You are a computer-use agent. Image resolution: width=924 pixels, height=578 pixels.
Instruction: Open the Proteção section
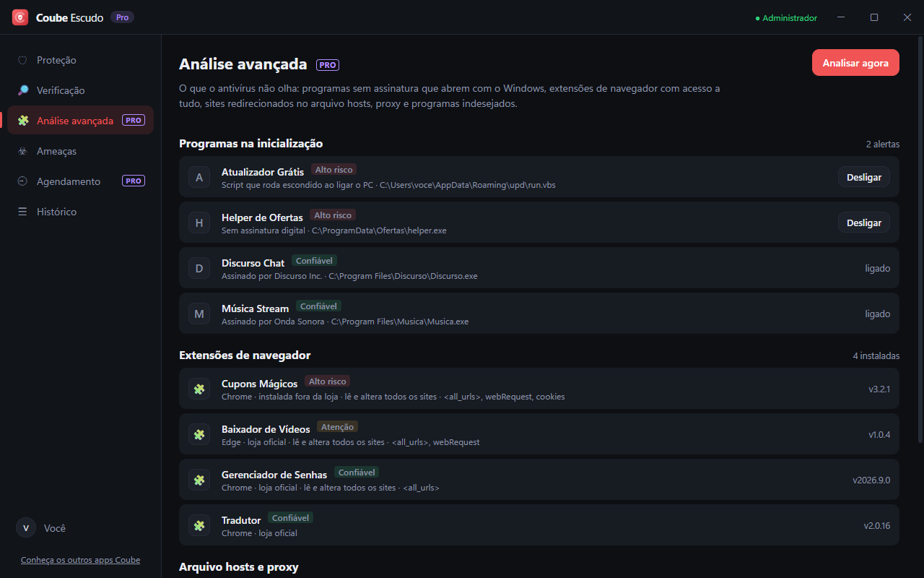tap(81, 60)
